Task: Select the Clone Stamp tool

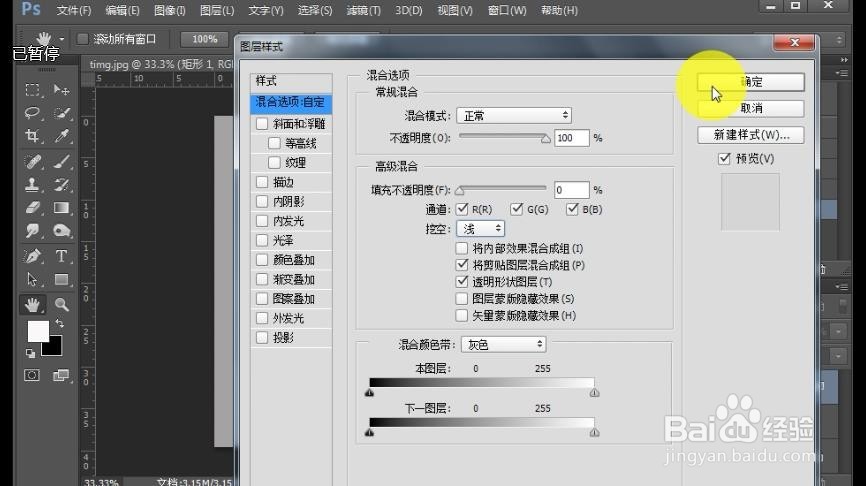Action: [32, 184]
